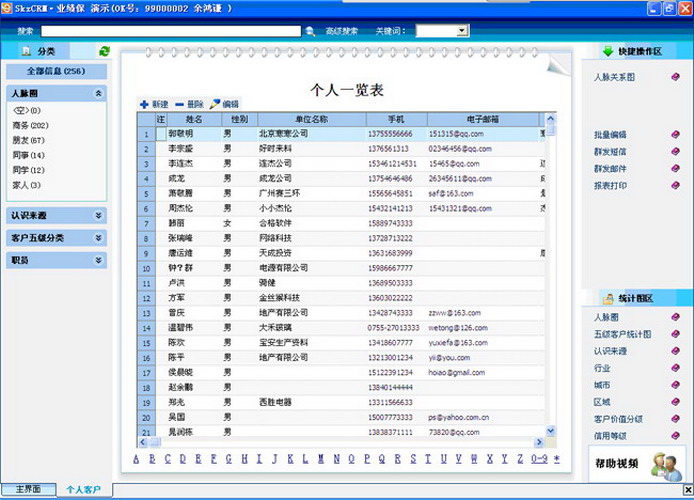Click the pink icon next to 五级客户统计图
The image size is (694, 500).
[x=675, y=334]
